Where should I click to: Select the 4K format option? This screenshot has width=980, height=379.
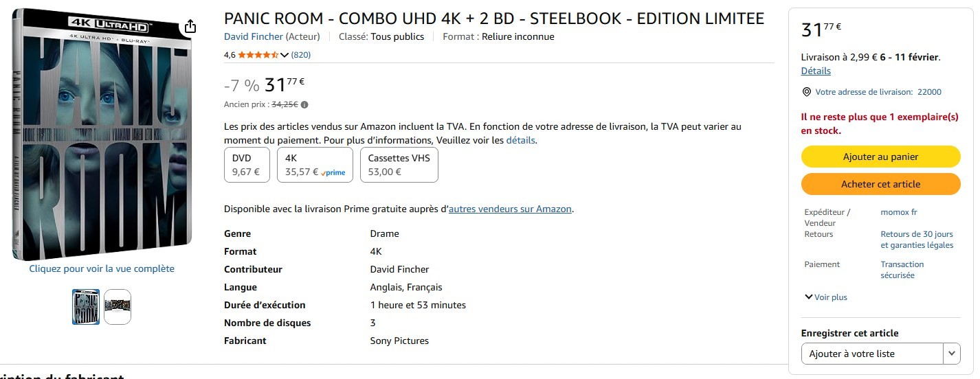coord(315,165)
